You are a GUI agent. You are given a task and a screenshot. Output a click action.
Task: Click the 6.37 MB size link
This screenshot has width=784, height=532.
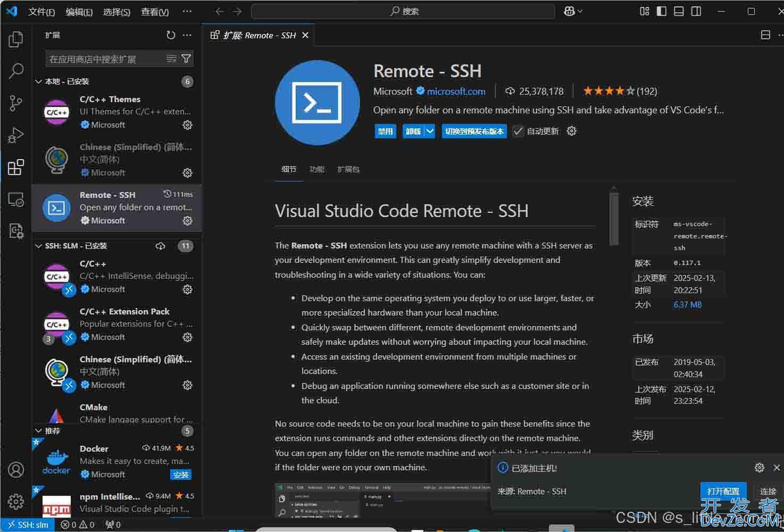tap(687, 305)
